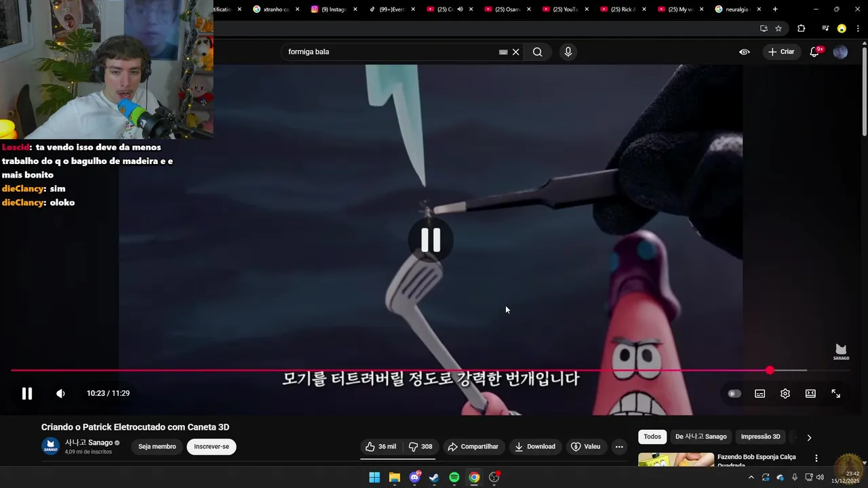This screenshot has height=488, width=868.
Task: Open options for 'Fazendo Bob Esponja Calça Quadrada' video
Action: pos(816,459)
